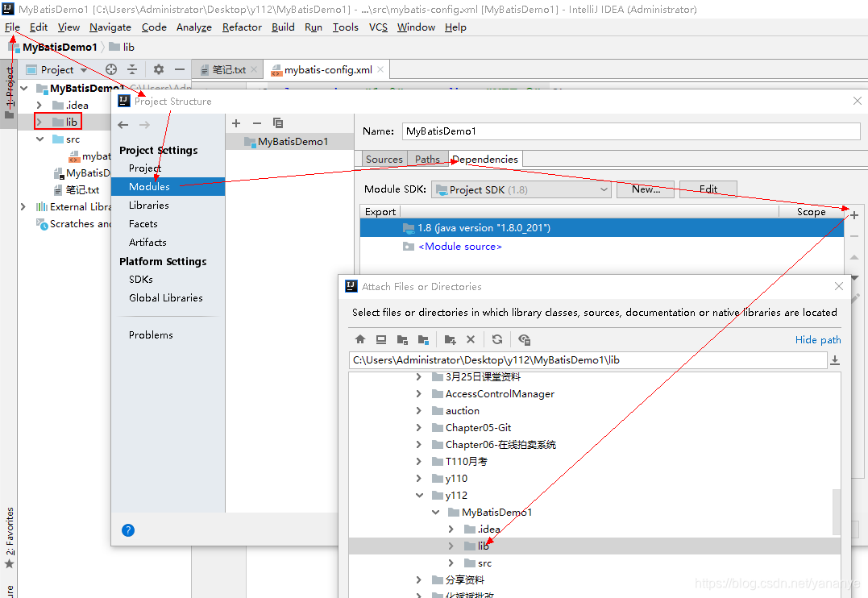Click the show hidden files icon in Attach Files toolbar

524,339
